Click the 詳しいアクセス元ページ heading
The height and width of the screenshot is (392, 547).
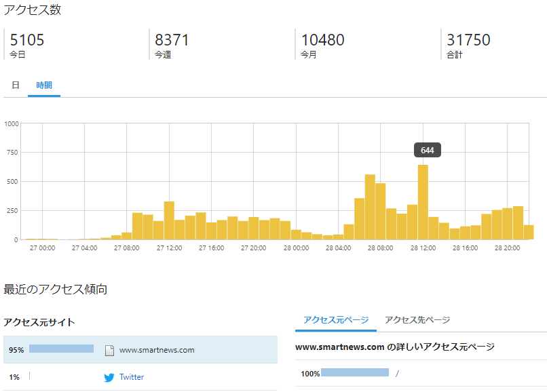point(395,347)
